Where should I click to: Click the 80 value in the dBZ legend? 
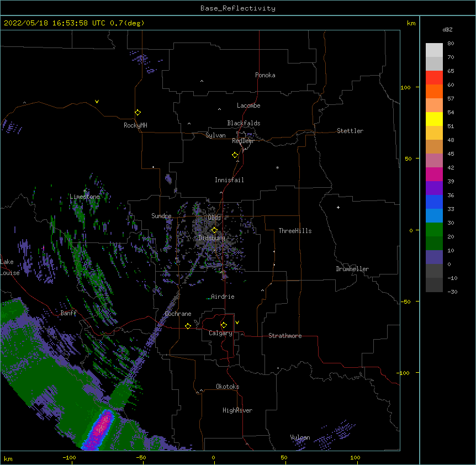pos(451,44)
